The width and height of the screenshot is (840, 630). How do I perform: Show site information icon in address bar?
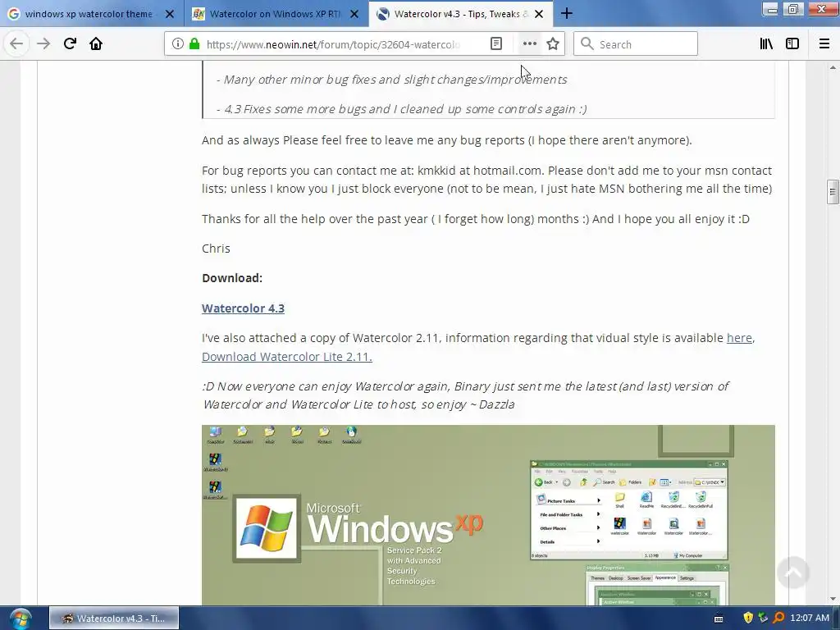pyautogui.click(x=178, y=44)
